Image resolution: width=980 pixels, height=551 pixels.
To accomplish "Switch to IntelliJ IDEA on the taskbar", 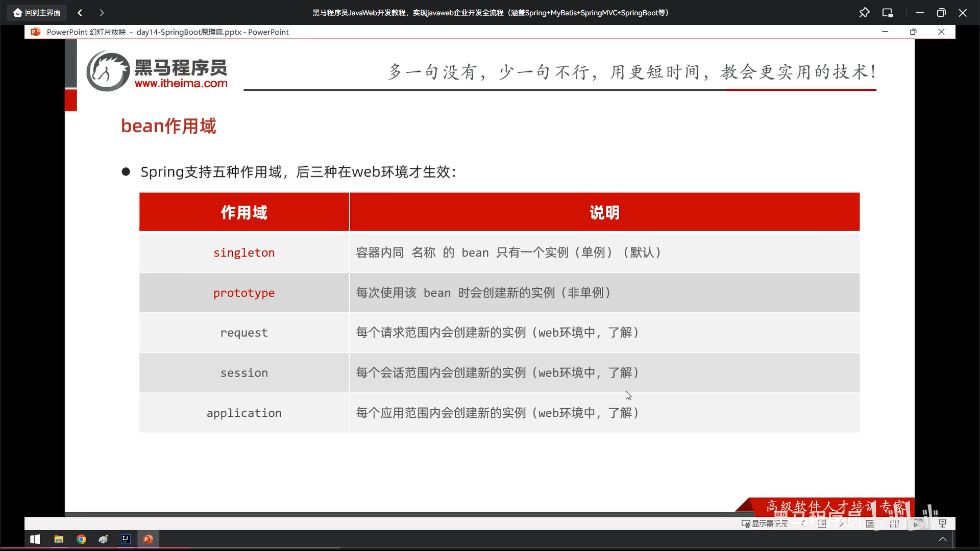I will [x=126, y=539].
